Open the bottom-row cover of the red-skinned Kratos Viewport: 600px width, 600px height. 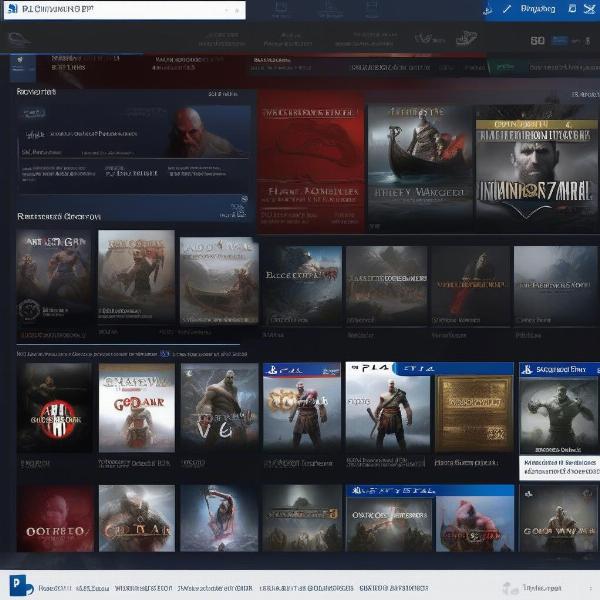pos(474,523)
